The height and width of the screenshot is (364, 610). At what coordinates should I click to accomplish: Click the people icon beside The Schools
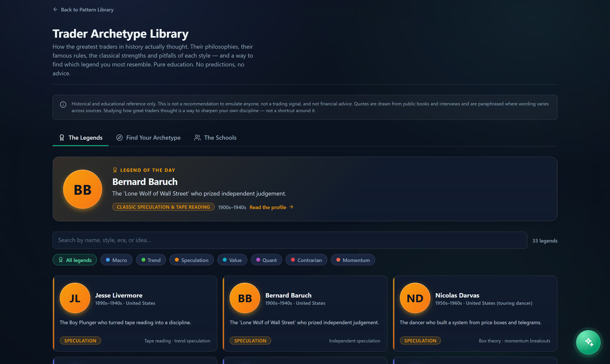(x=197, y=137)
